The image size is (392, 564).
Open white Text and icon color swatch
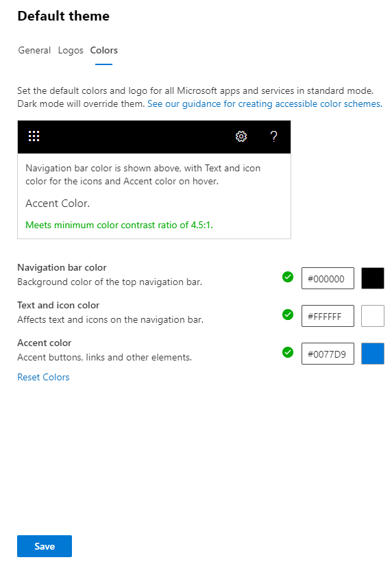(373, 316)
